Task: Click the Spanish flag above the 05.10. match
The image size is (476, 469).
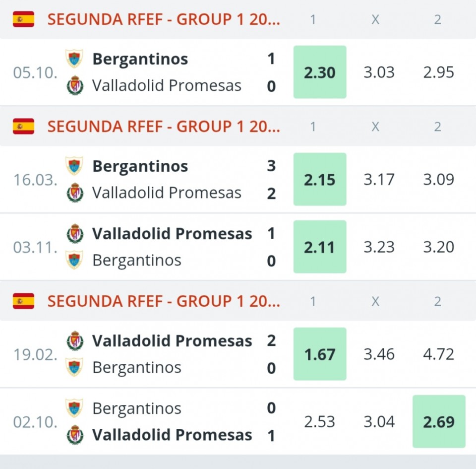Action: [23, 19]
